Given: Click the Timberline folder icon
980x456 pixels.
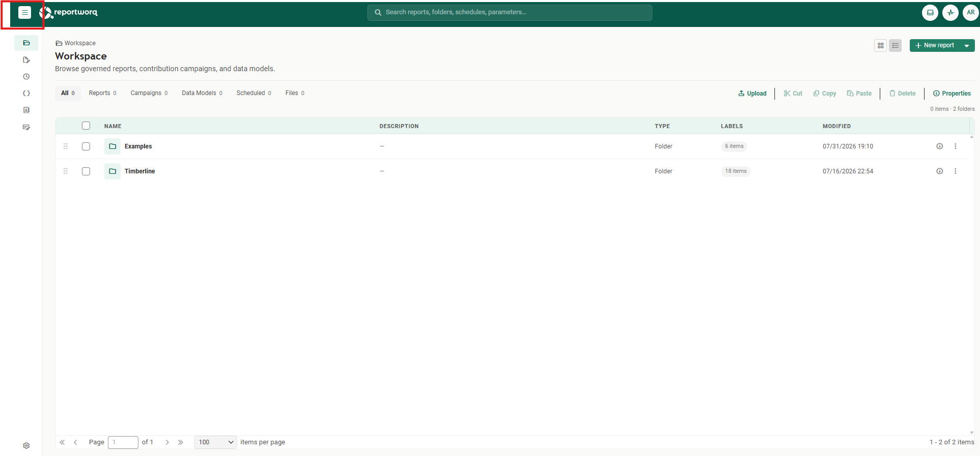Looking at the screenshot, I should point(112,171).
